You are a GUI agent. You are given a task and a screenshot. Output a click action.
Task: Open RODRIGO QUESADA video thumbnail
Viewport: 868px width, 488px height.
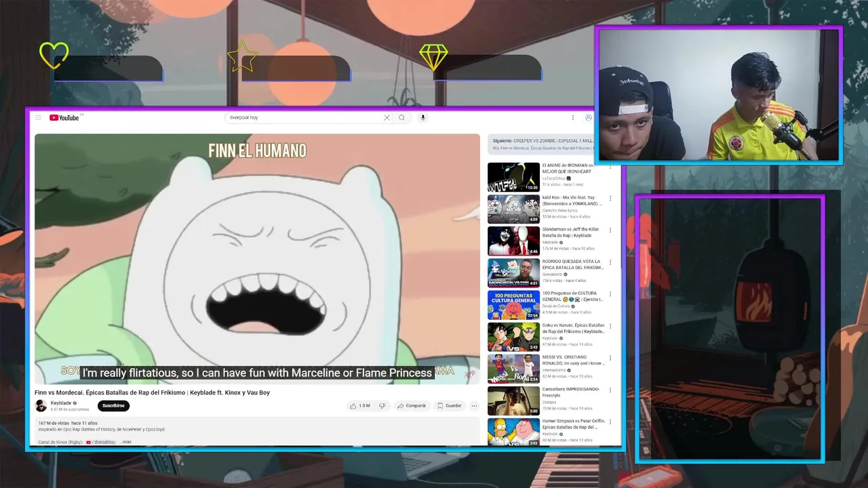pyautogui.click(x=513, y=272)
